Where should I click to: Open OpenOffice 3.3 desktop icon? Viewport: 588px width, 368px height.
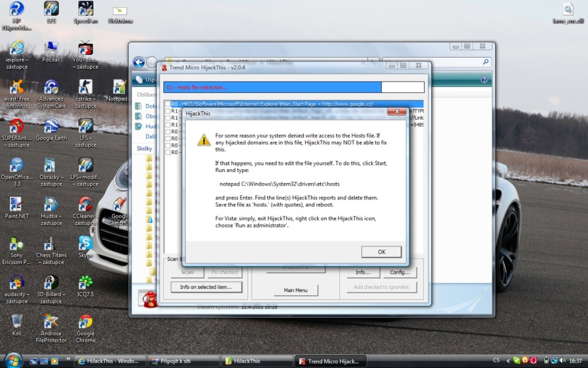coord(16,172)
